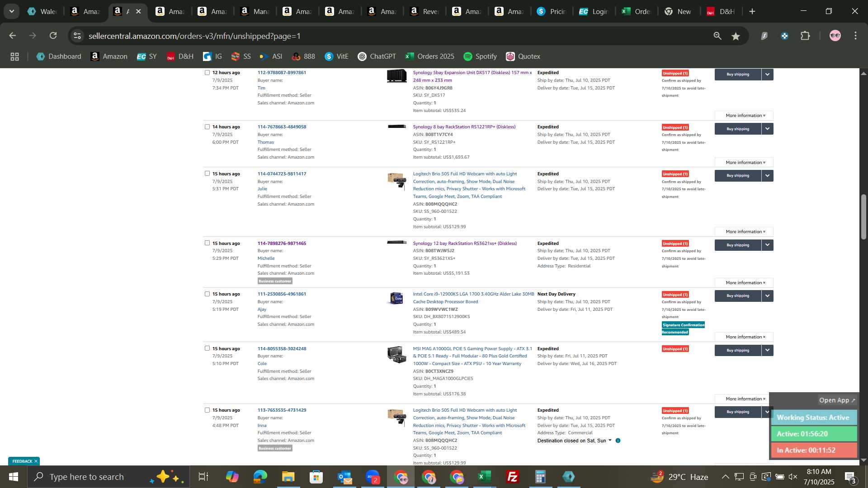Select order 114-0744723-9811417 checkbox

click(207, 174)
